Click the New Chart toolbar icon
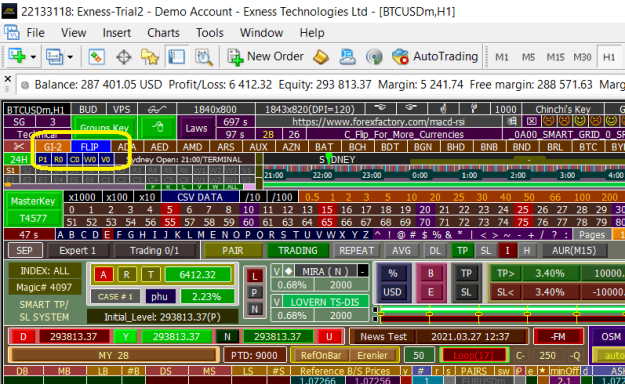Image resolution: width=625 pixels, height=384 pixels. [x=17, y=57]
